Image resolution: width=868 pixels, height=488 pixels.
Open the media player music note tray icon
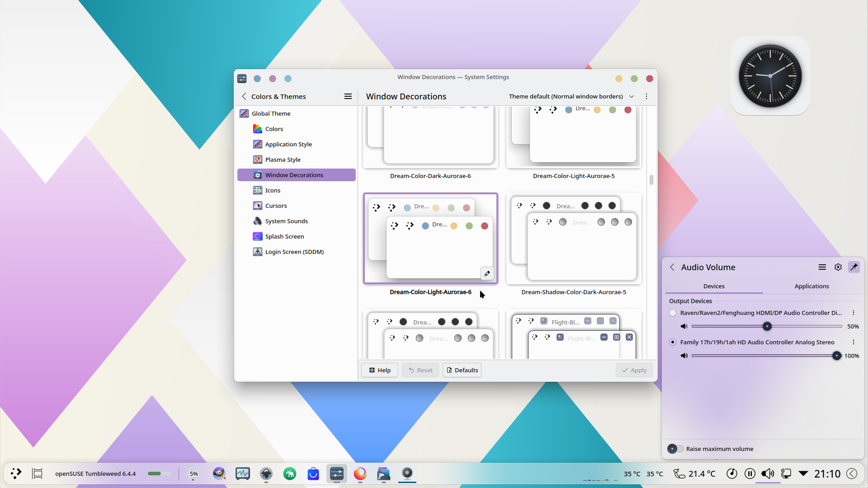732,474
